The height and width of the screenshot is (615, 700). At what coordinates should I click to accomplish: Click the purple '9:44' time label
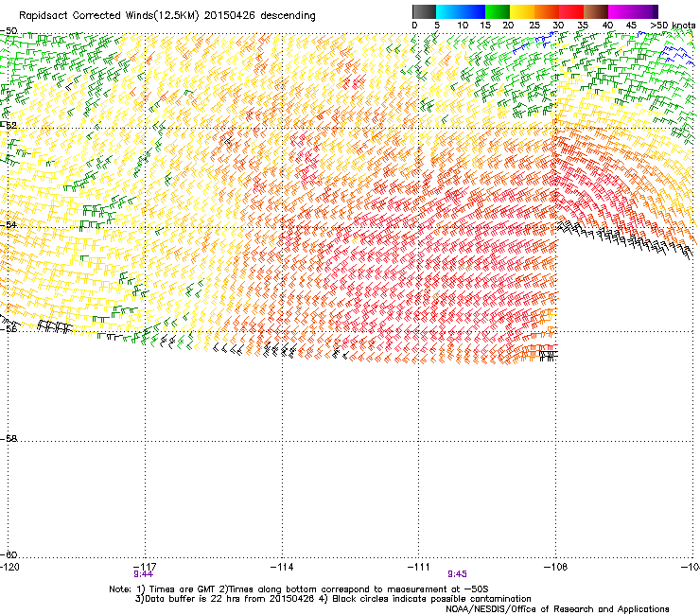click(x=143, y=574)
